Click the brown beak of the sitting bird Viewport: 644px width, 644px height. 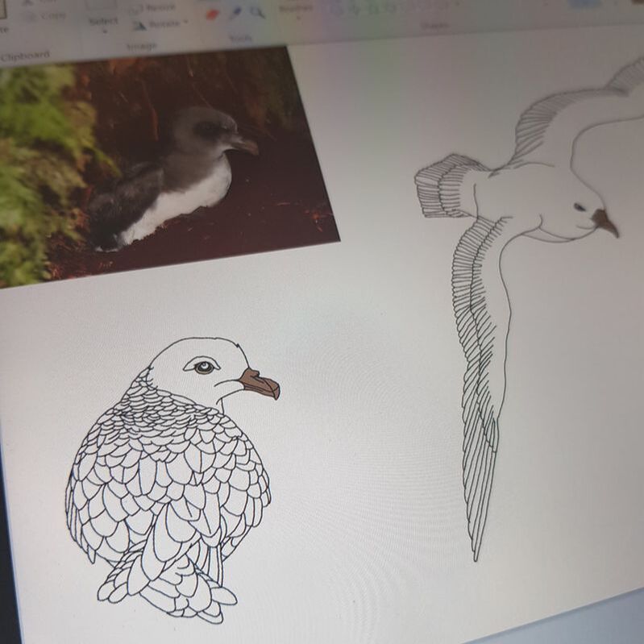click(260, 384)
